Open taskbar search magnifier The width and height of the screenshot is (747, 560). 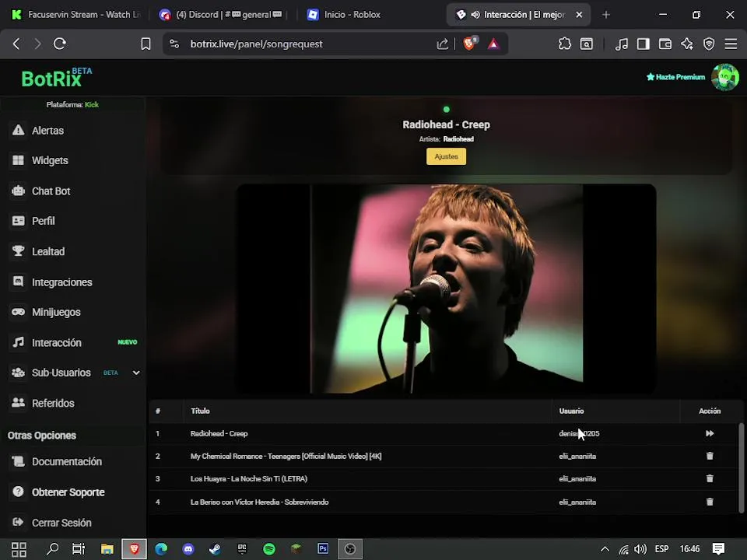point(52,549)
